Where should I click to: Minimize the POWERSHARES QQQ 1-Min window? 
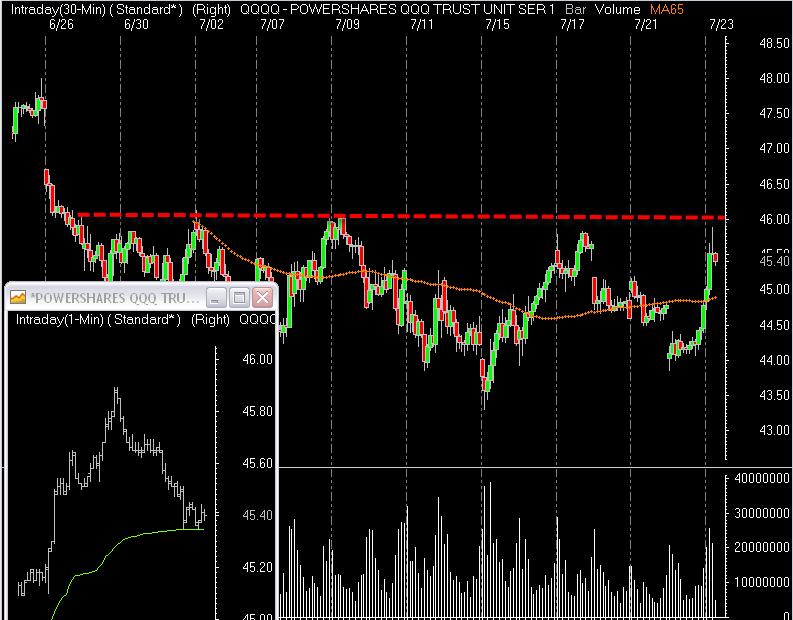tap(216, 297)
